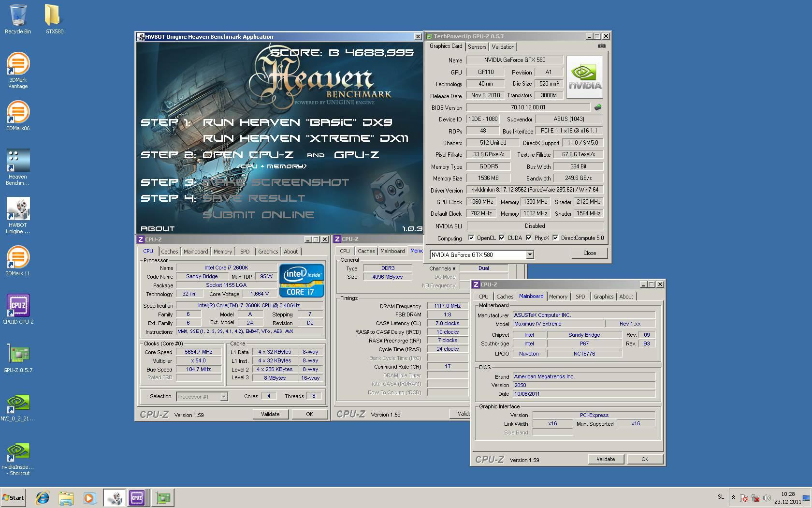Open SPD tab in left CPU-Z window
Image resolution: width=812 pixels, height=508 pixels.
(245, 252)
